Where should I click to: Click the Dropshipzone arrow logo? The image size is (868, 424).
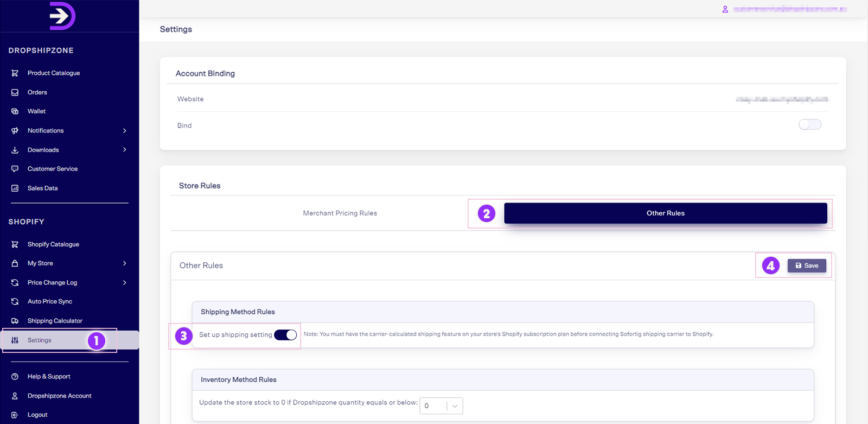pyautogui.click(x=62, y=16)
